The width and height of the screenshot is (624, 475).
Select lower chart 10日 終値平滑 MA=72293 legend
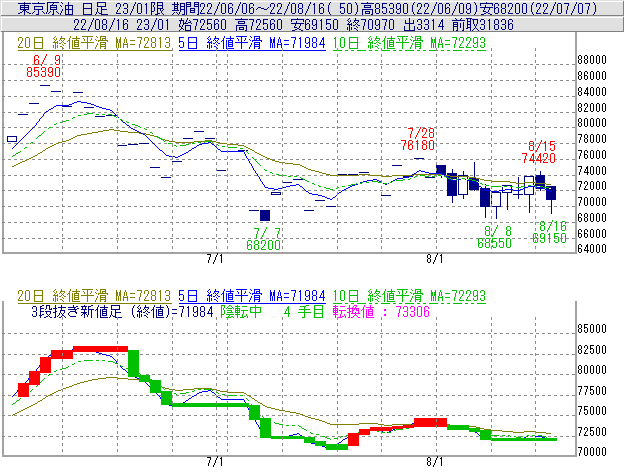409,296
